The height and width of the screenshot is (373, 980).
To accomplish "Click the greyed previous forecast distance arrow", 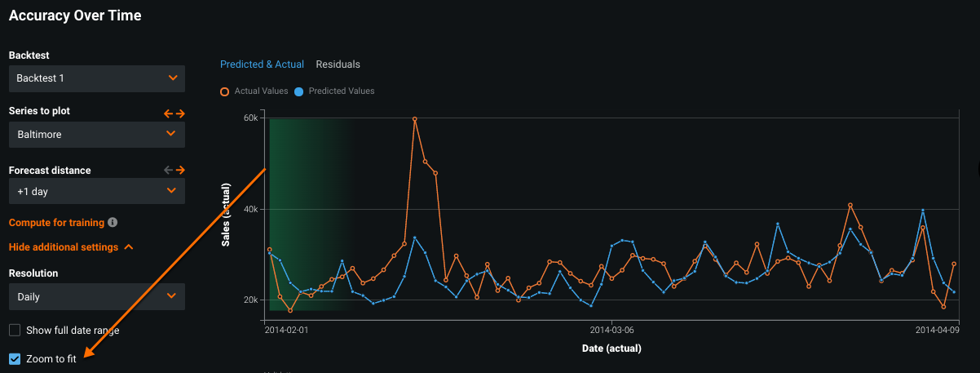I will [169, 170].
